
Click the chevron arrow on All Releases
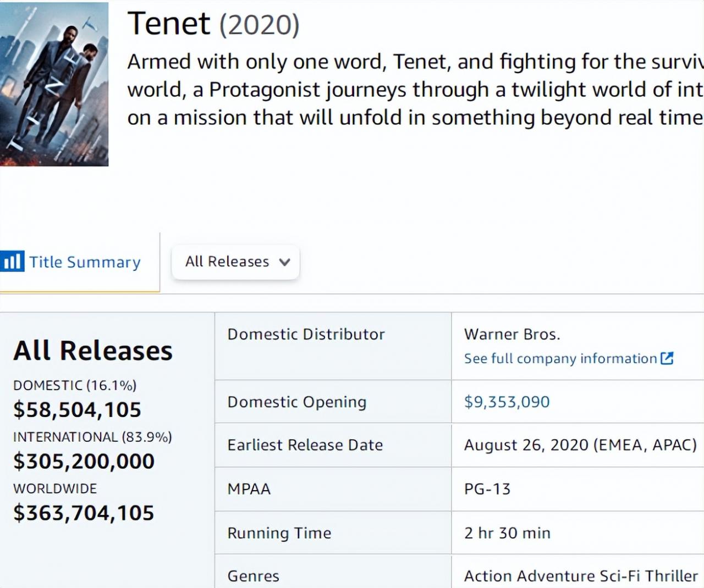point(284,262)
